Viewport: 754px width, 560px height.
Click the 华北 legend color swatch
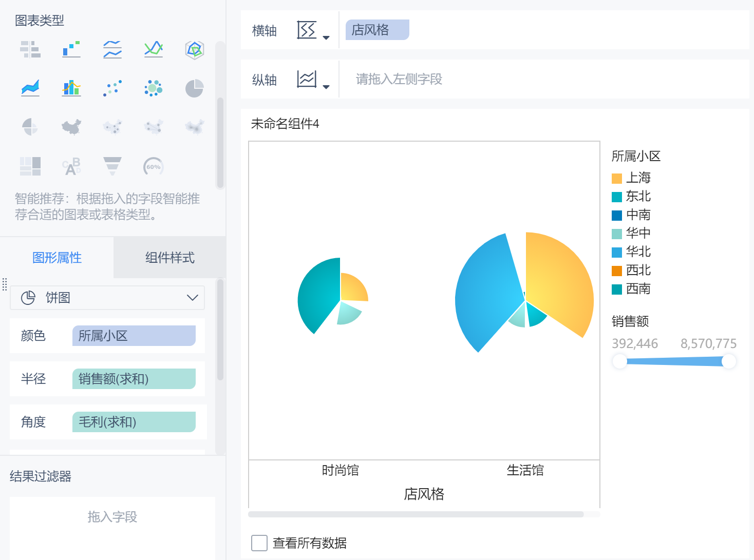(x=617, y=252)
